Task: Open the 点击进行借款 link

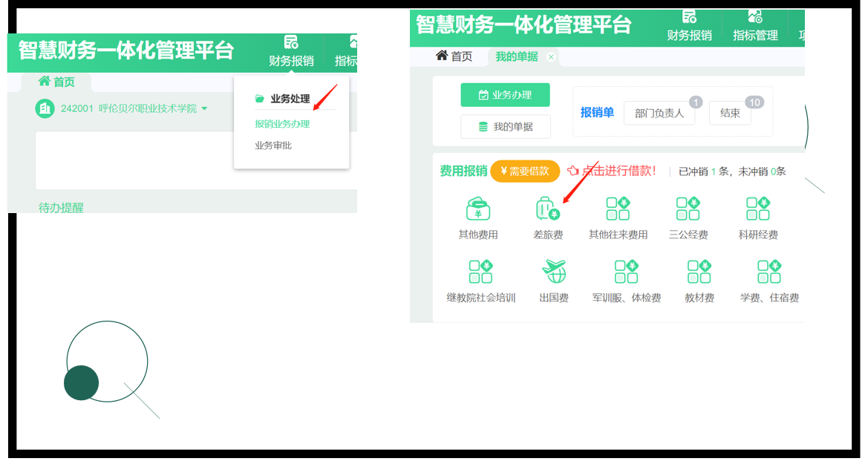Action: (613, 171)
